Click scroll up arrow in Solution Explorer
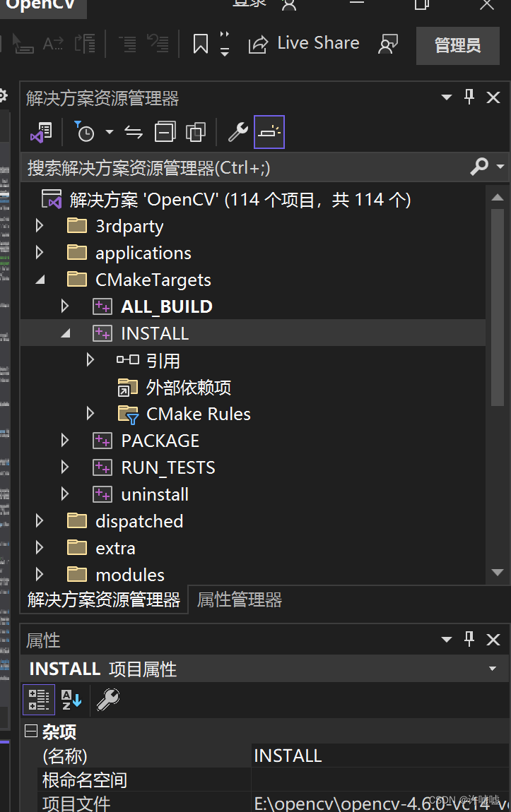 (498, 197)
